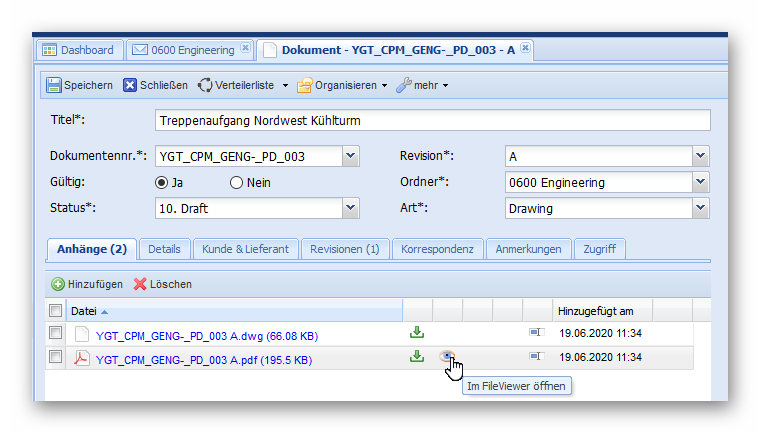Click details icon in DWG row
Viewport: 760px width, 433px height.
[x=536, y=332]
